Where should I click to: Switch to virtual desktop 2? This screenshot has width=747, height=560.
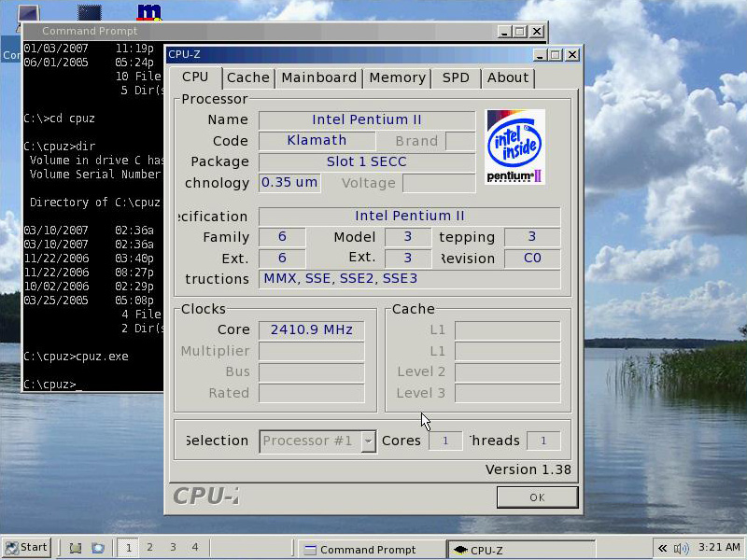148,548
